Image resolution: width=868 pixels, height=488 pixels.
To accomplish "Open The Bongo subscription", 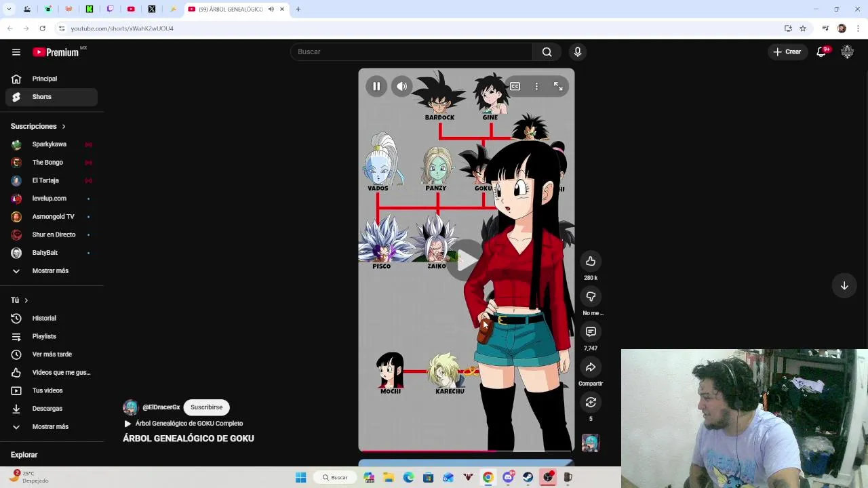I will click(52, 163).
